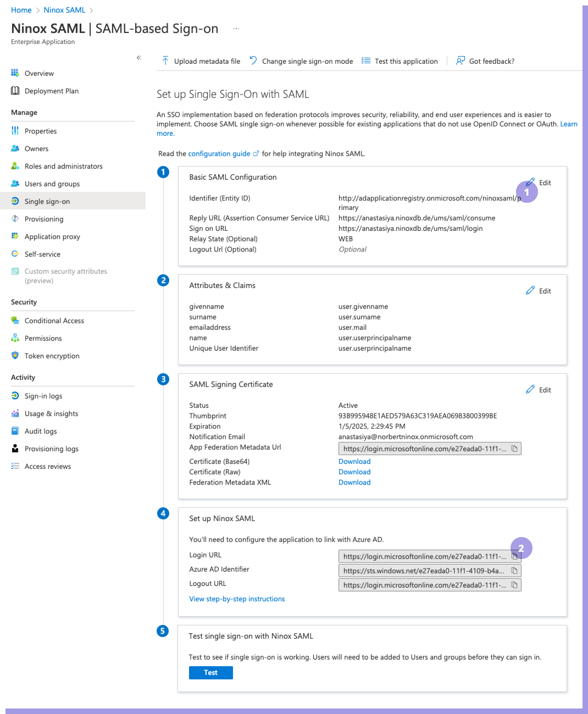The image size is (588, 714).
Task: Click the Owners people icon
Action: pos(15,148)
